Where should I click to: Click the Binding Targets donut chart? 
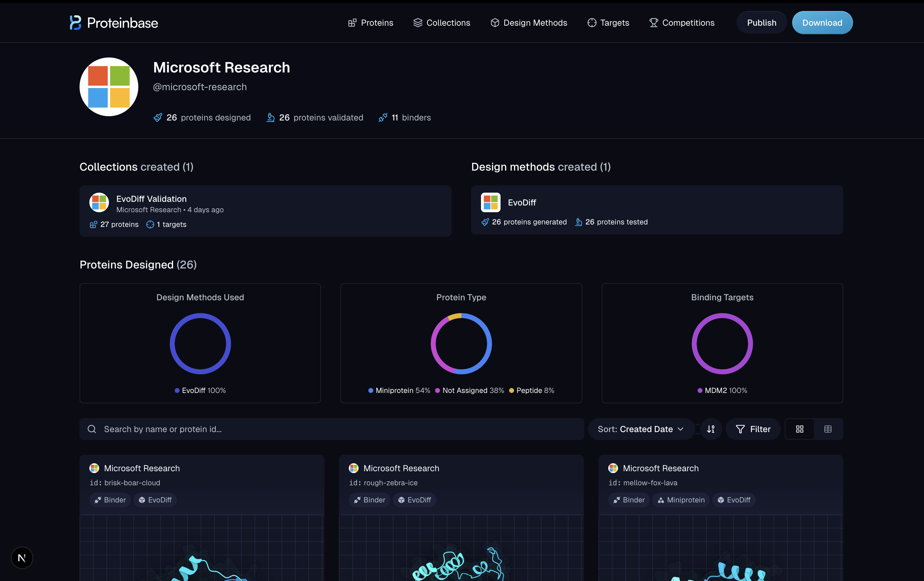(722, 344)
